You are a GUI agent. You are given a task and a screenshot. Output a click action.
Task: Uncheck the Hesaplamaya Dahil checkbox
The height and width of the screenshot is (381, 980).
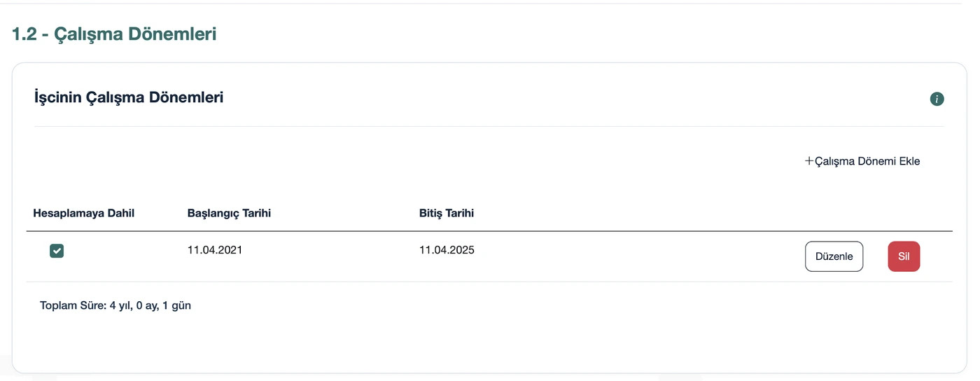coord(57,251)
